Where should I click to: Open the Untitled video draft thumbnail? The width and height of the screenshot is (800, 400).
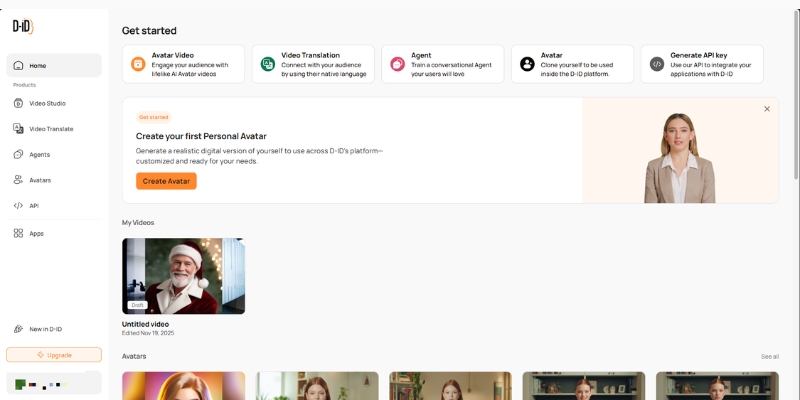pyautogui.click(x=183, y=276)
